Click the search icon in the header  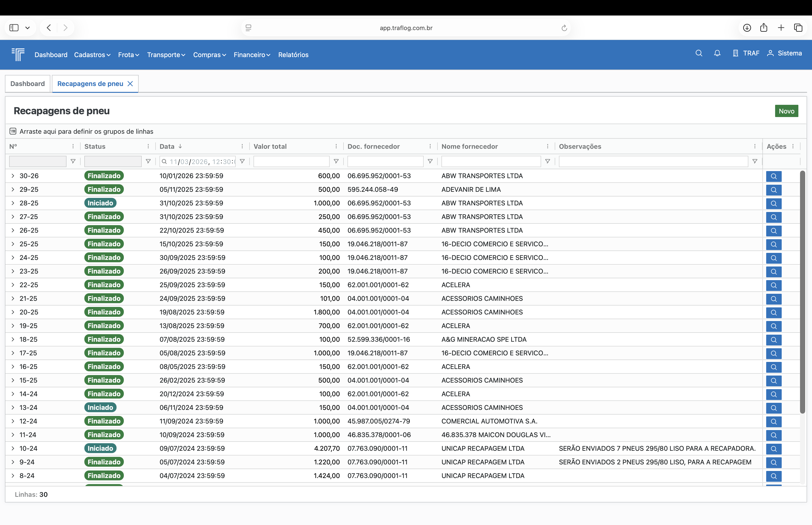(x=699, y=53)
